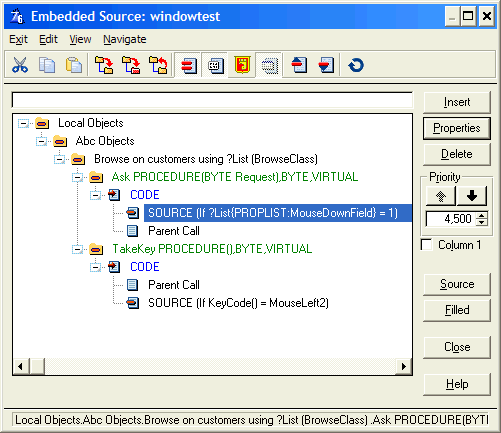
Task: Click Parent Call page icon under TakeKey
Action: (x=132, y=285)
